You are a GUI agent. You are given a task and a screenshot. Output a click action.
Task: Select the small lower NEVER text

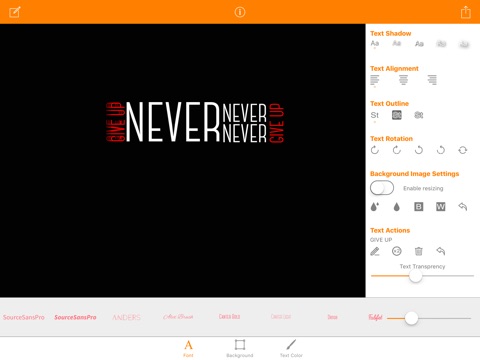244,133
